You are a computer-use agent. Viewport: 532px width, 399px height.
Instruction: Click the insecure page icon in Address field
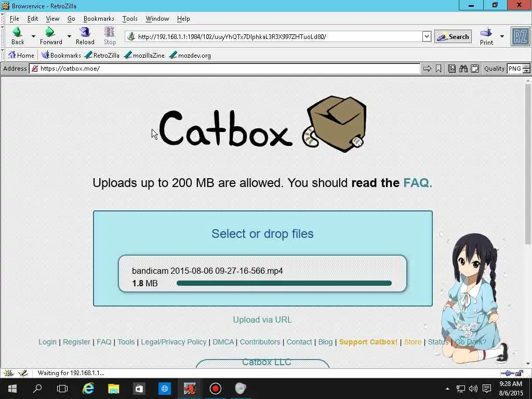pos(35,69)
